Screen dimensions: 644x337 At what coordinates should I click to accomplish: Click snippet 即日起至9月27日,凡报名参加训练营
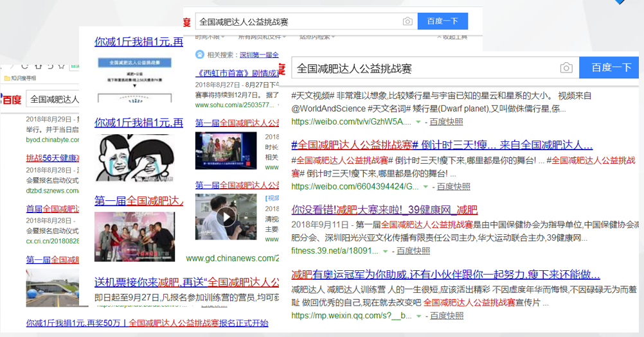[x=186, y=298]
